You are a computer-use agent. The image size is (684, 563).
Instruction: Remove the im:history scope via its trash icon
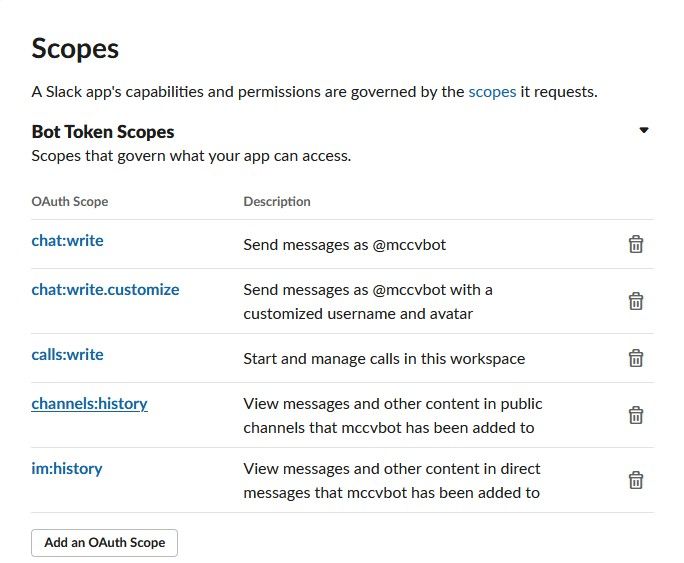pos(635,480)
